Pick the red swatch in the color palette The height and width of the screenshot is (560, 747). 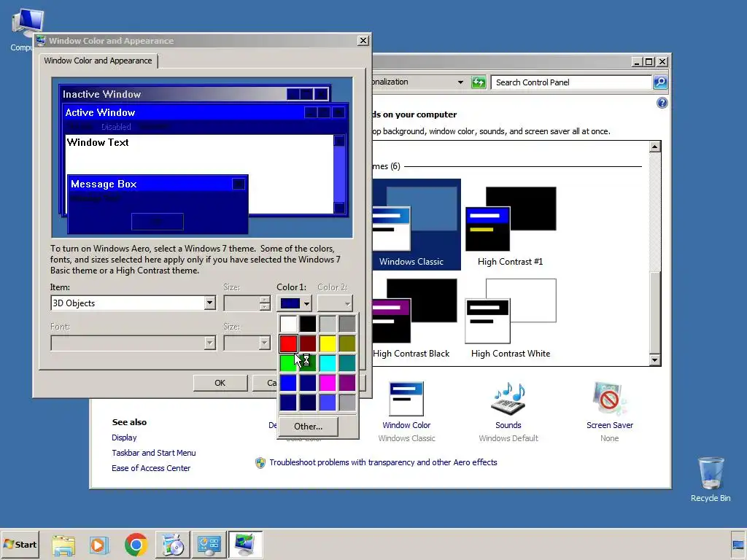coord(288,343)
